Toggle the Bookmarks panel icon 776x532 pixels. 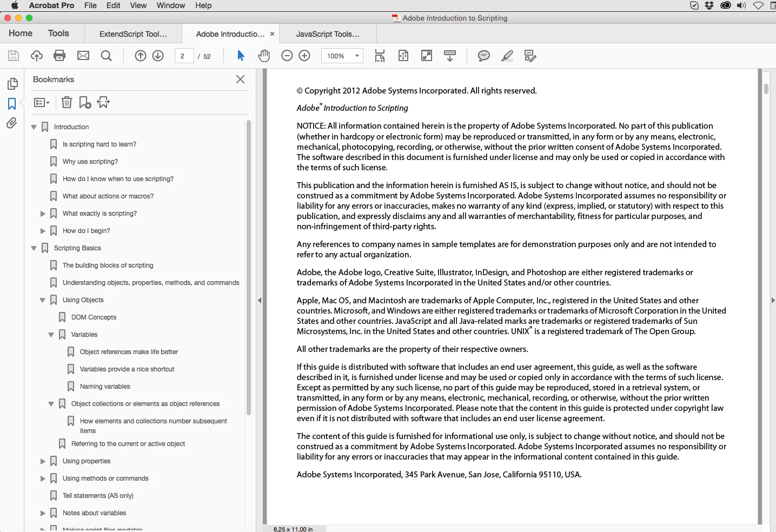pos(12,104)
